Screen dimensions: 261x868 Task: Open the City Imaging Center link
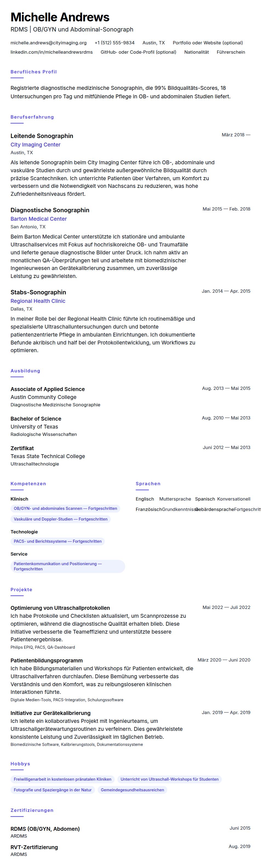[35, 145]
